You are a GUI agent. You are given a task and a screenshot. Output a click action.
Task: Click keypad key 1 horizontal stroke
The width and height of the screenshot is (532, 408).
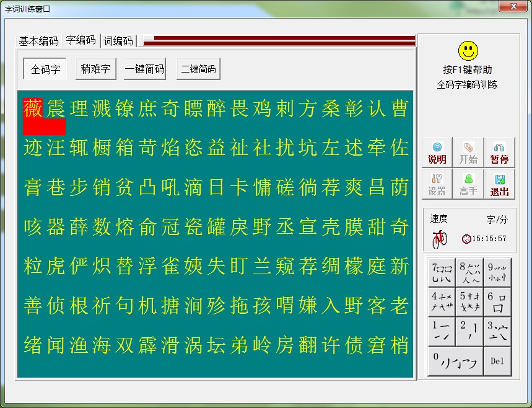[x=442, y=331]
